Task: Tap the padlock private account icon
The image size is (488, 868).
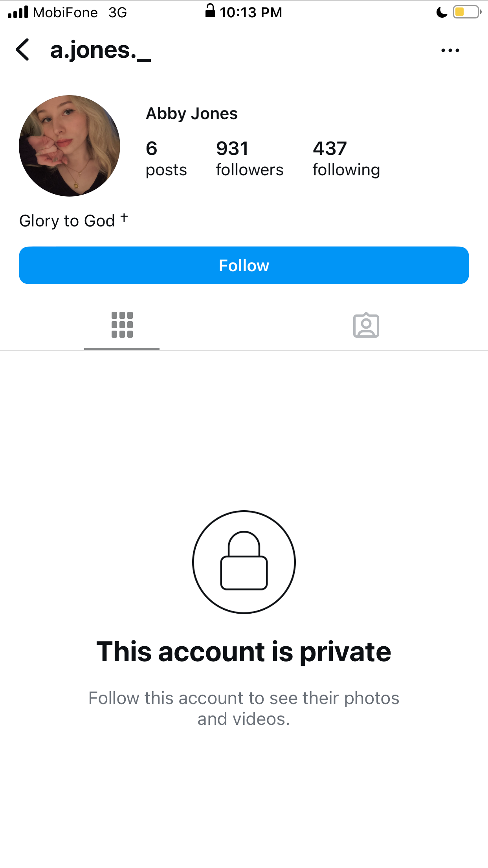Action: 244,562
